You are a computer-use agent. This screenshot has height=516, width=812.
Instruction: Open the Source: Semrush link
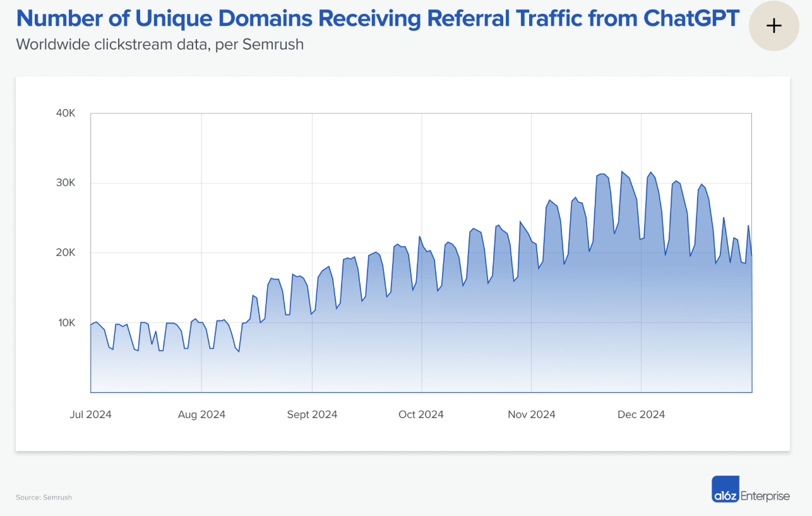[x=44, y=497]
